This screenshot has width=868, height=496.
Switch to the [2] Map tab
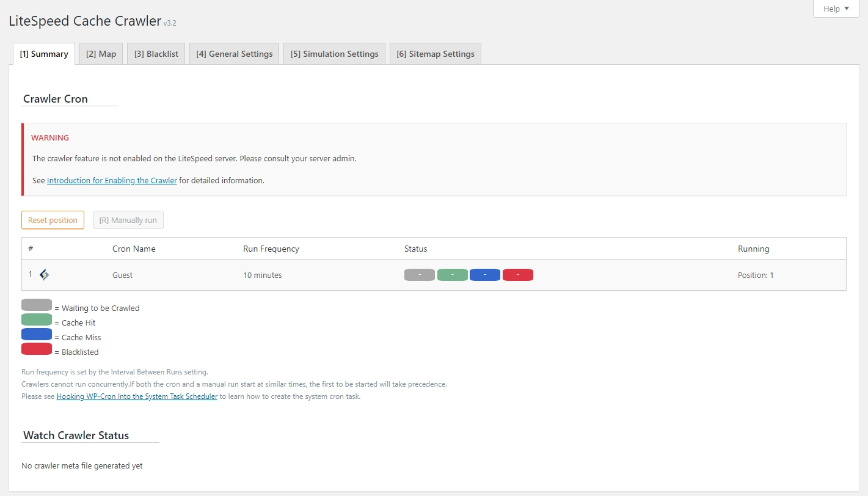coord(101,54)
